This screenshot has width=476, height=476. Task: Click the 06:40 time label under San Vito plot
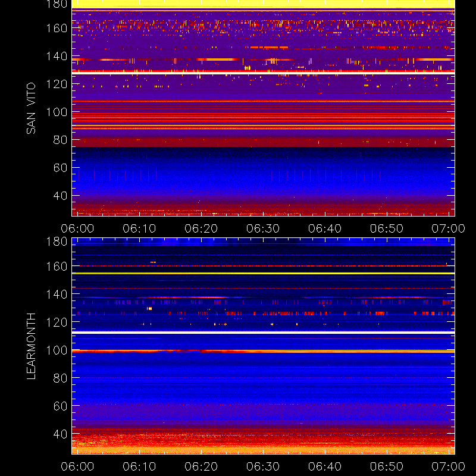pos(325,228)
